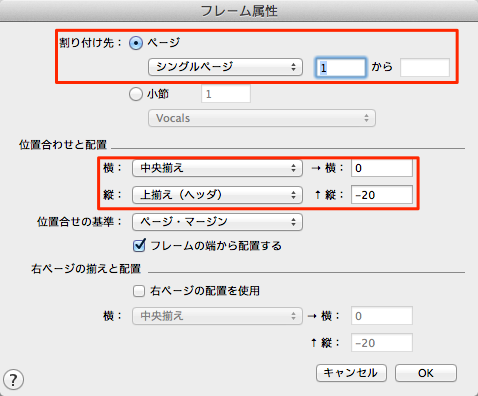The height and width of the screenshot is (396, 478).
Task: Open the horizontal 中央揃え alignment dropdown
Action: pos(217,168)
